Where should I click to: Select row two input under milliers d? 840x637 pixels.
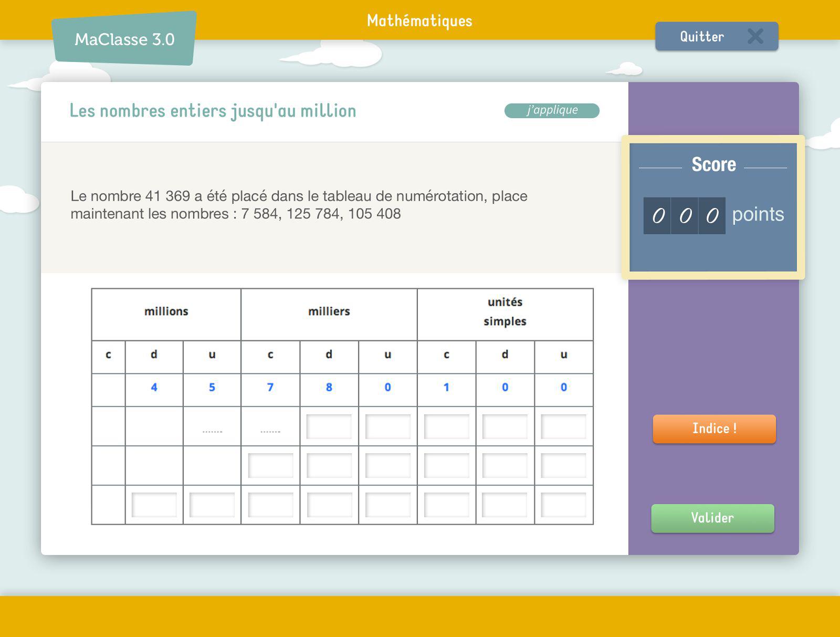pyautogui.click(x=329, y=426)
